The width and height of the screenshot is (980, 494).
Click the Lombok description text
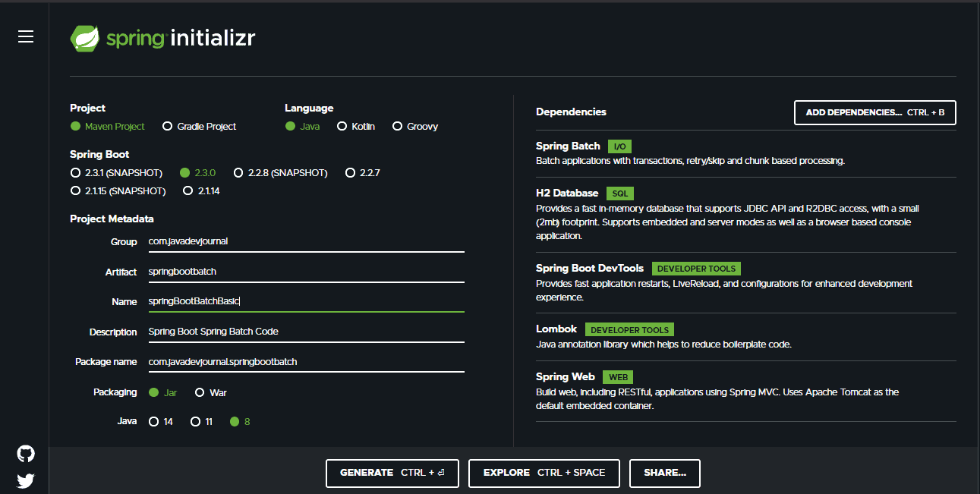(663, 345)
